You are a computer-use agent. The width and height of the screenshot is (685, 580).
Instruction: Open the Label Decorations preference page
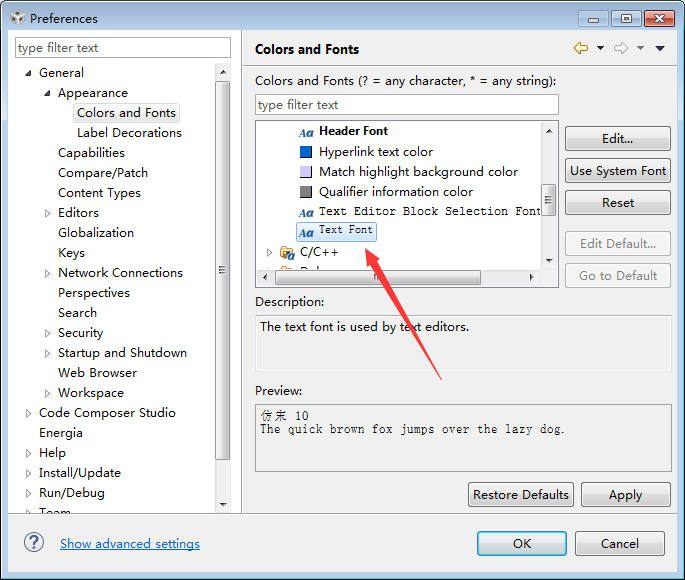[x=129, y=133]
